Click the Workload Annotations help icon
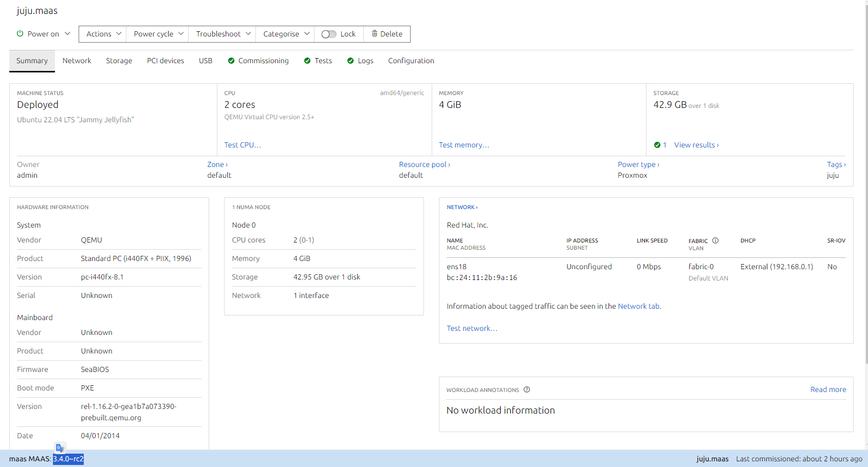Image resolution: width=868 pixels, height=467 pixels. (527, 389)
